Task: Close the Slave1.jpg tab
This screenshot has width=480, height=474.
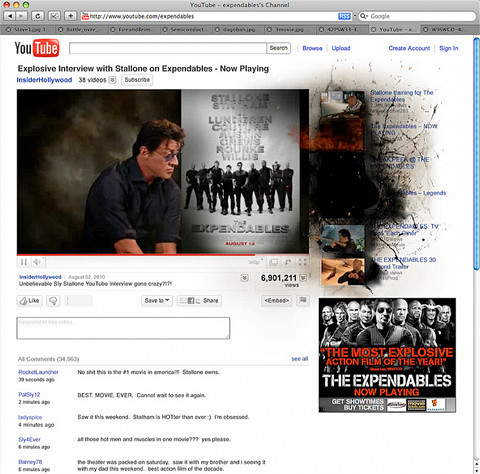Action: point(9,30)
